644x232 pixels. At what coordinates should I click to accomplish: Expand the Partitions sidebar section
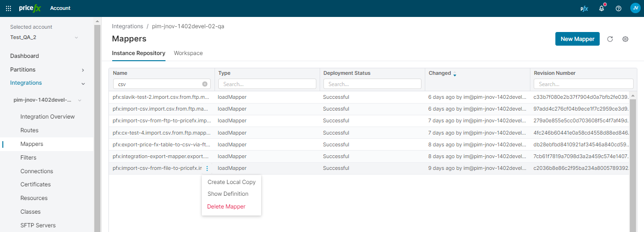(83, 70)
